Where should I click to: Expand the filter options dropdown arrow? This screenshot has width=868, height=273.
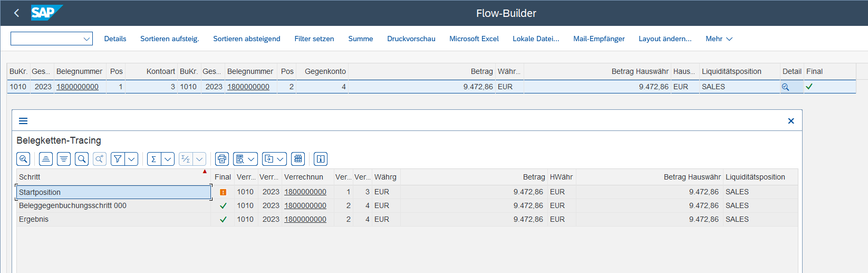(132, 159)
